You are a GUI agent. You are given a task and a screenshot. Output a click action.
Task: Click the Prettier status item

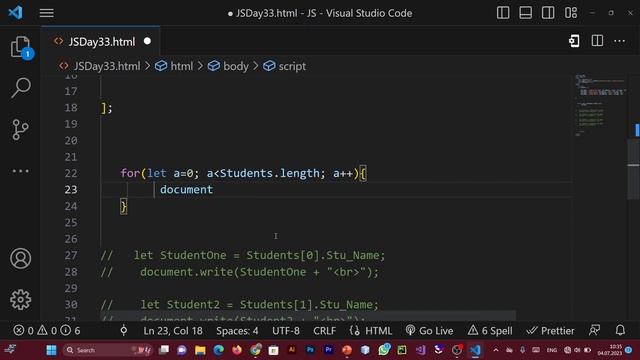[550, 331]
